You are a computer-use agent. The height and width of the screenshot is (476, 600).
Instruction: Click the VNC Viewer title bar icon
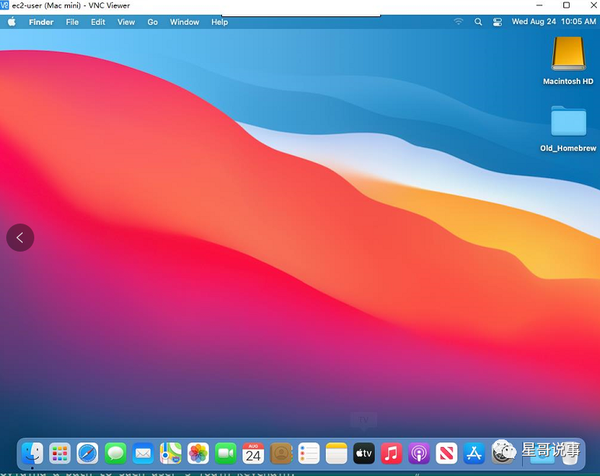coord(4,5)
